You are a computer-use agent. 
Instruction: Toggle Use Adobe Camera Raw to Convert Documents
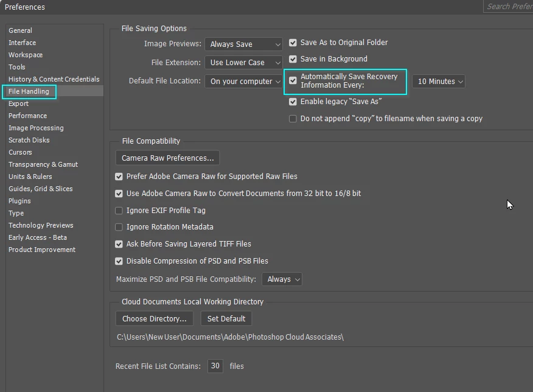click(119, 194)
